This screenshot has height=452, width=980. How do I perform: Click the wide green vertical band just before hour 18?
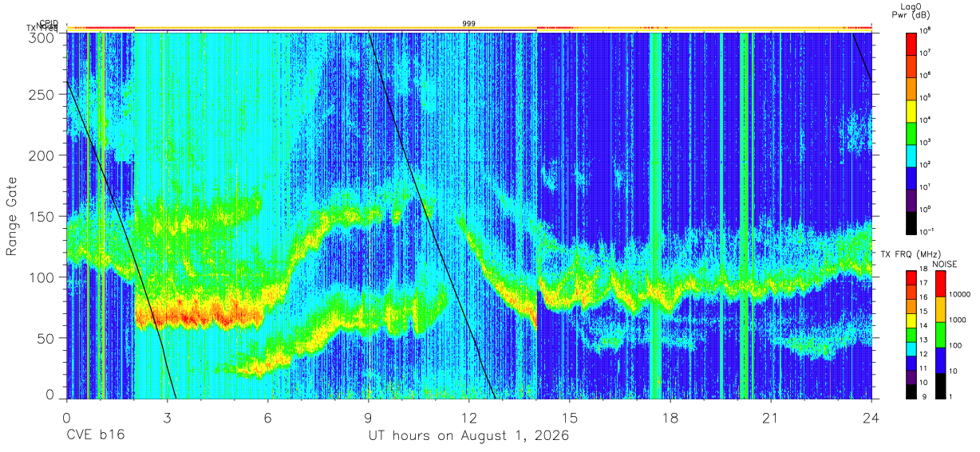pos(656,215)
